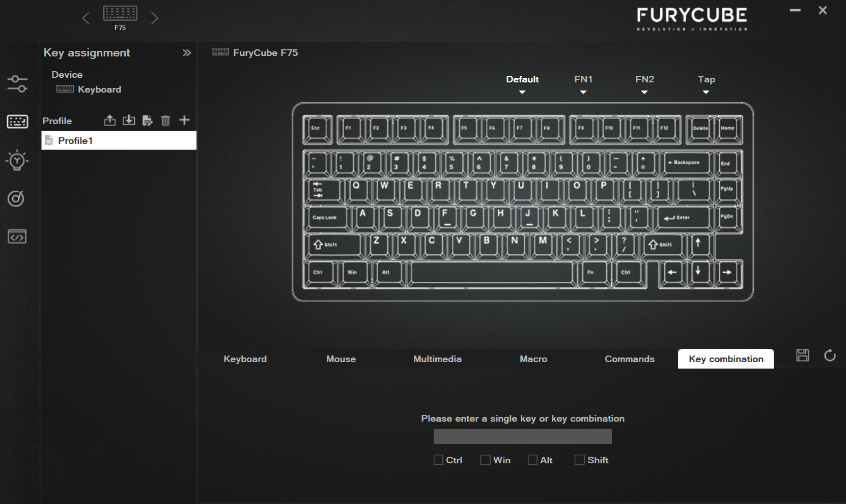The image size is (846, 504).
Task: Select the Delete key on keyboard diagram
Action: (x=700, y=129)
